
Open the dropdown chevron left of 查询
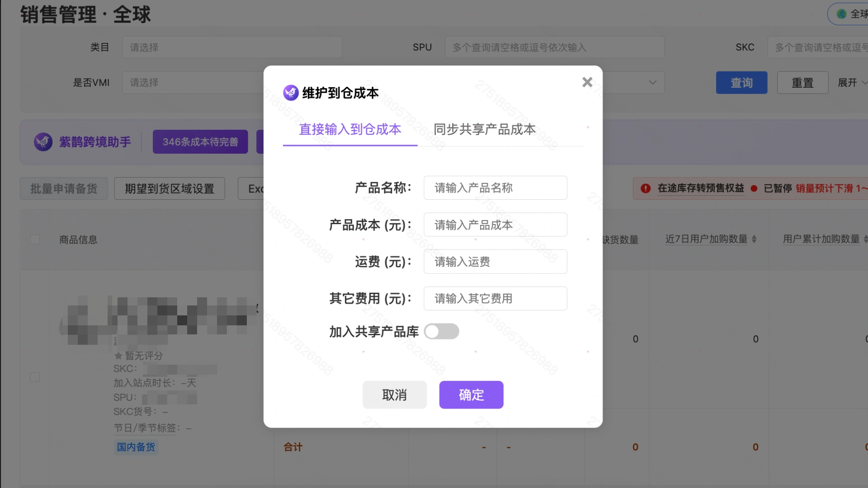(x=652, y=83)
